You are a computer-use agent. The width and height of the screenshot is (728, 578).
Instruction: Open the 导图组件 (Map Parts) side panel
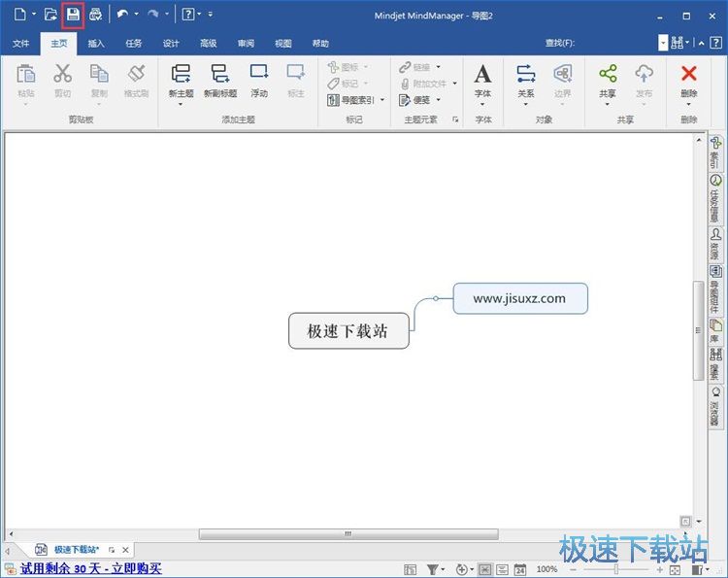(716, 289)
